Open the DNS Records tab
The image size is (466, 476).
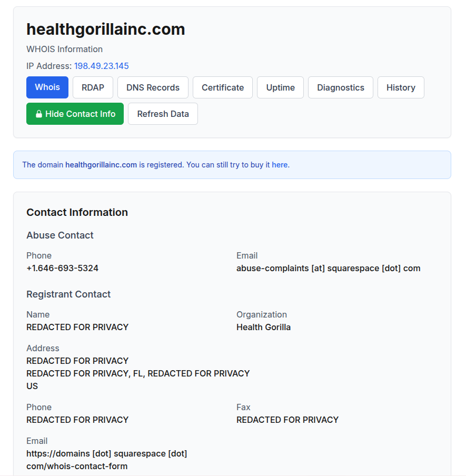[153, 87]
